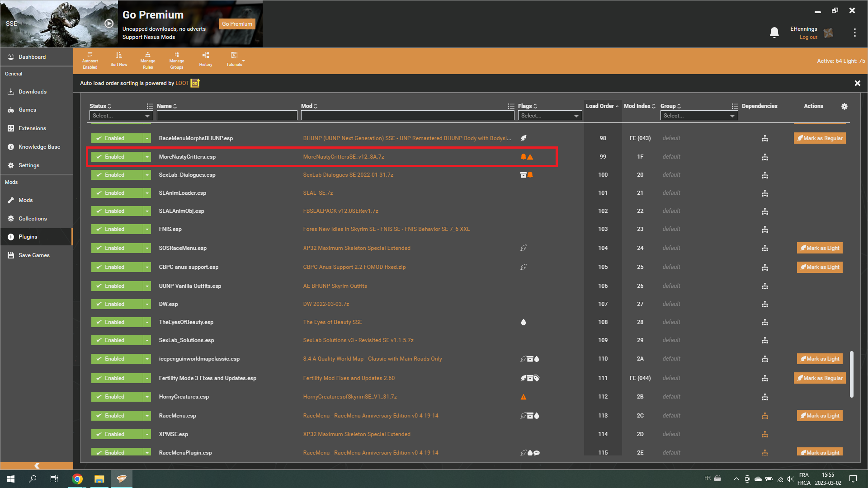Open Extensions in the sidebar

[x=37, y=128]
